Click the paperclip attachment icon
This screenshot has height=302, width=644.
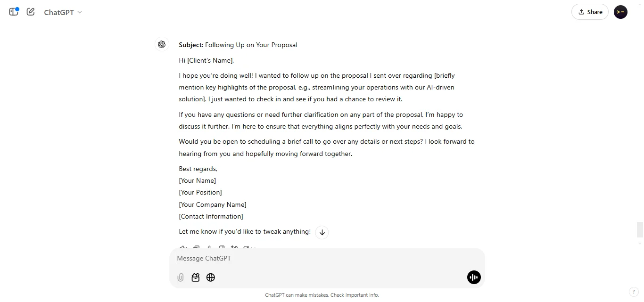click(180, 278)
